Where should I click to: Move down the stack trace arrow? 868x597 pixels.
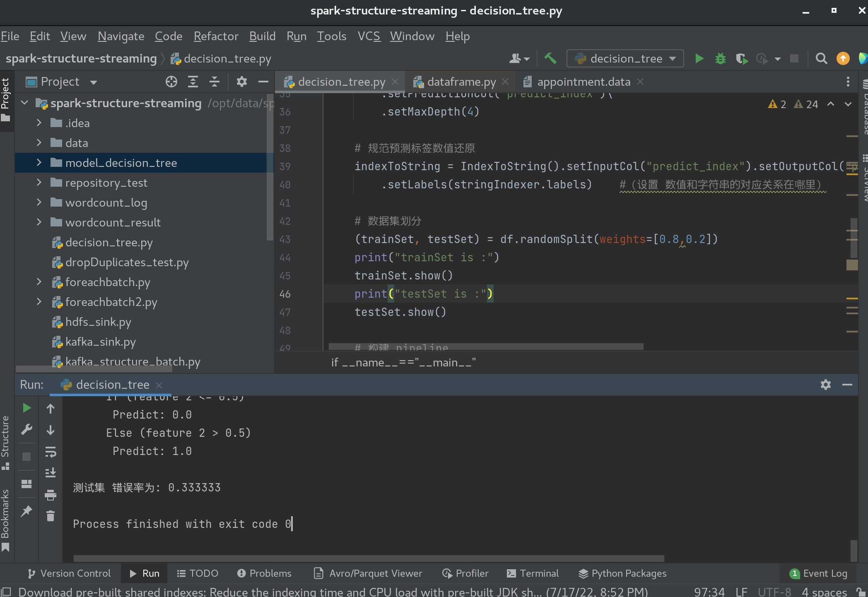51,430
